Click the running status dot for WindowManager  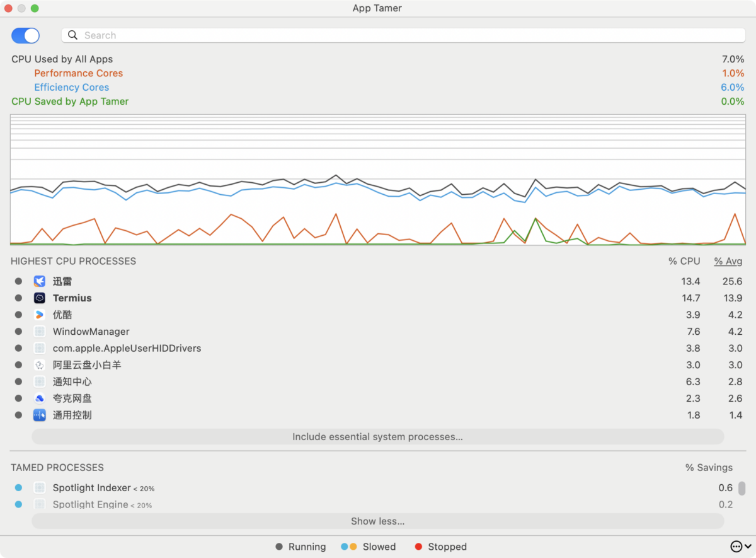(18, 331)
